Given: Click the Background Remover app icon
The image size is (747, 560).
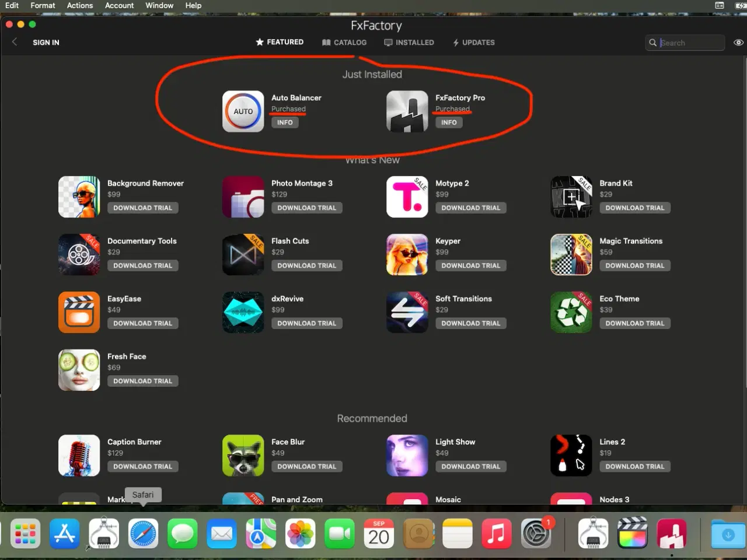Looking at the screenshot, I should pos(79,197).
